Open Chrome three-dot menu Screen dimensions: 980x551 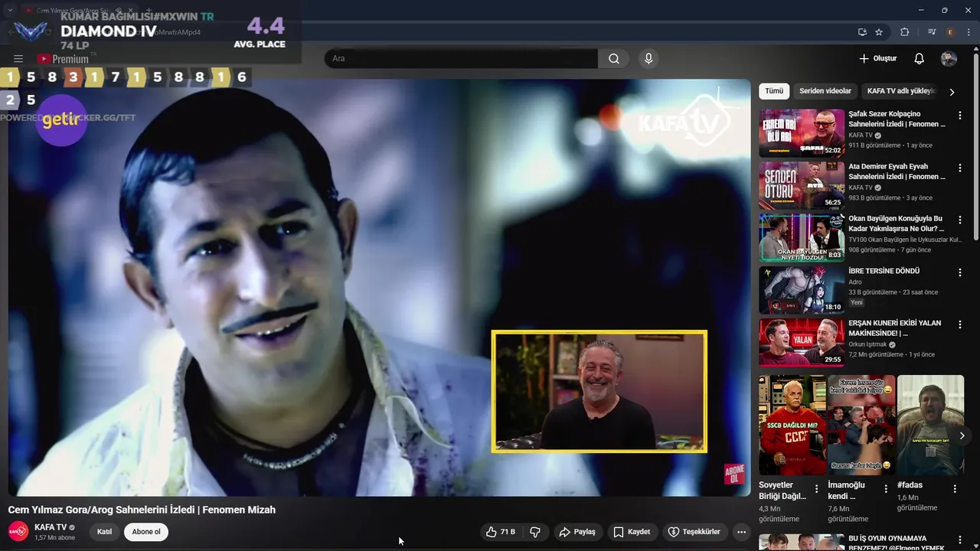coord(969,32)
